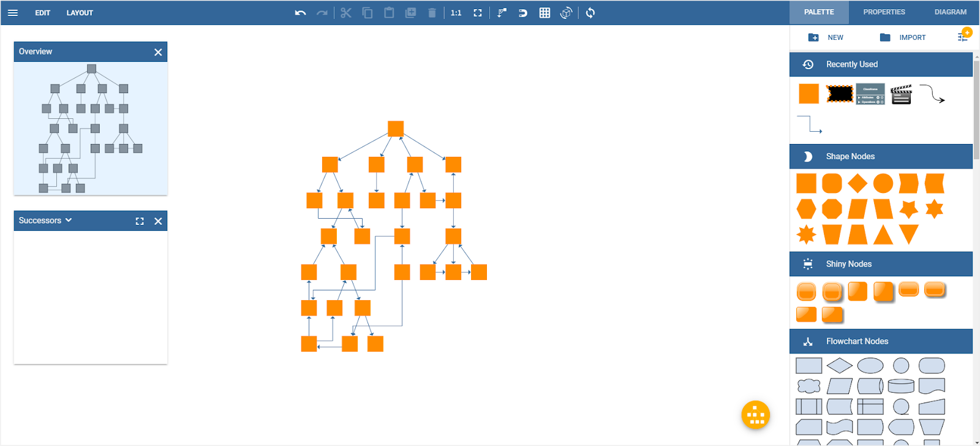Viewport: 980px width, 446px height.
Task: Select recently used curved arrow edge
Action: coord(932,94)
